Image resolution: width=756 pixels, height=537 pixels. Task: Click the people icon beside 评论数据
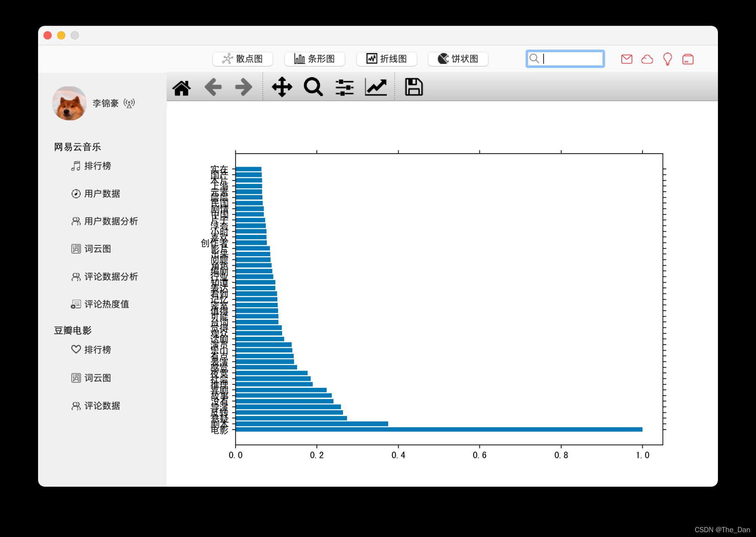[x=76, y=406]
